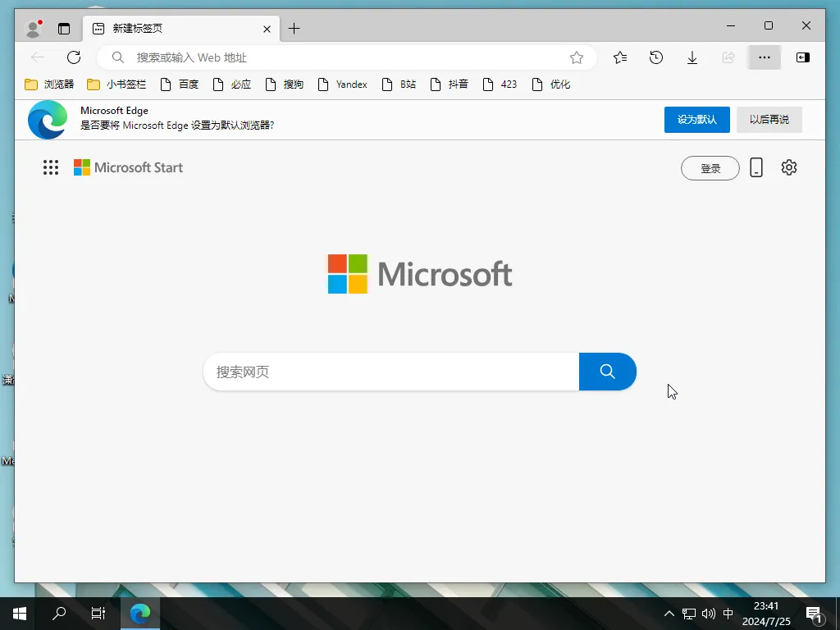Image resolution: width=840 pixels, height=630 pixels.
Task: Add current page to favorites via star icon
Action: point(577,57)
